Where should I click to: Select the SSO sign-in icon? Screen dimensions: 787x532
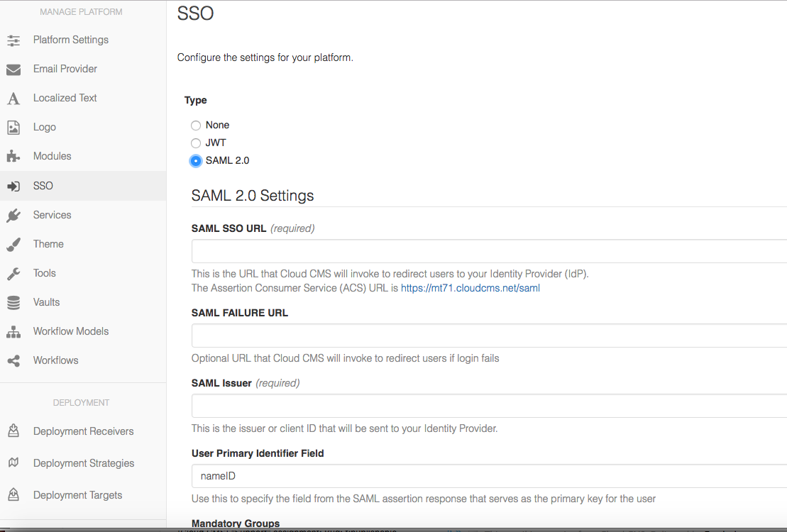(x=13, y=185)
